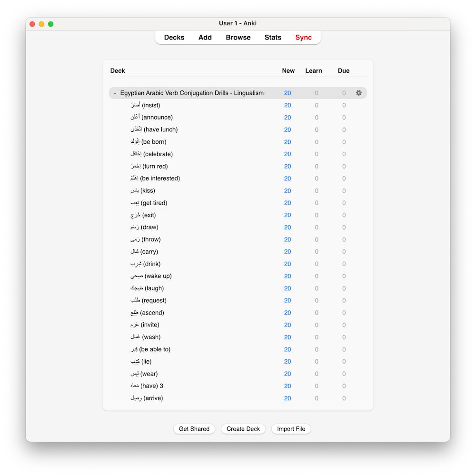
Task: Click the Egyptian Arabic Verb Conjugation Drills deck
Action: (192, 93)
